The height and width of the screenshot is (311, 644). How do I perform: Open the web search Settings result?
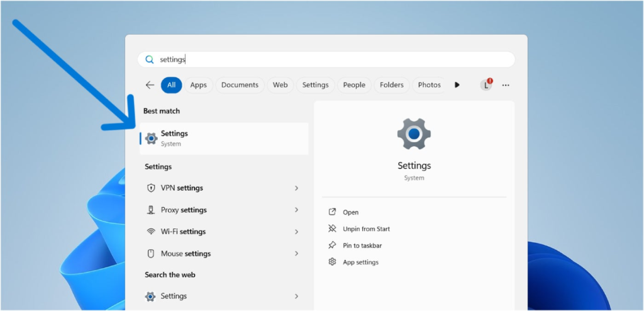(224, 296)
